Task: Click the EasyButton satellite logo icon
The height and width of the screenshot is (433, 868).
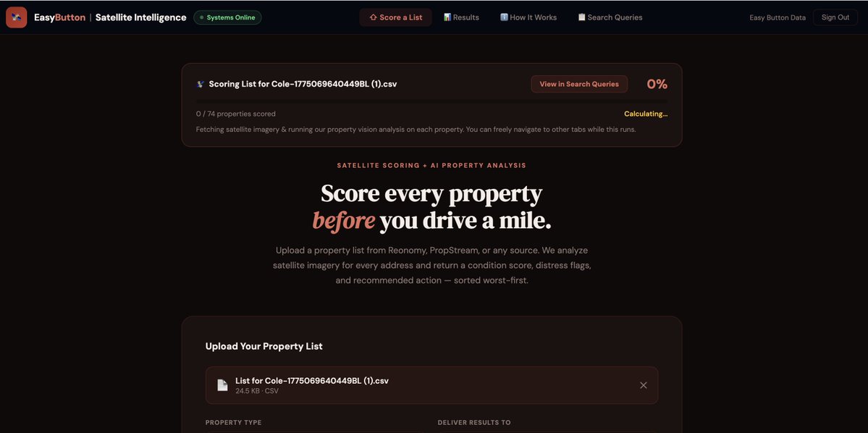Action: point(17,17)
